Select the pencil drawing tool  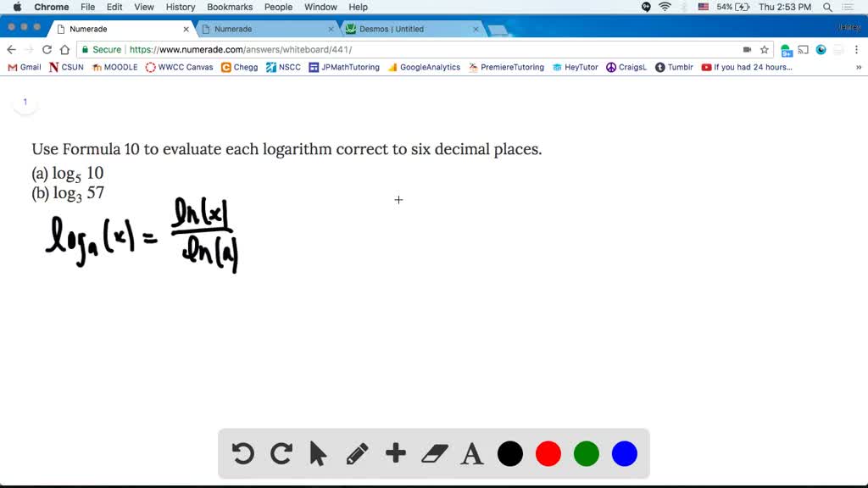click(357, 453)
